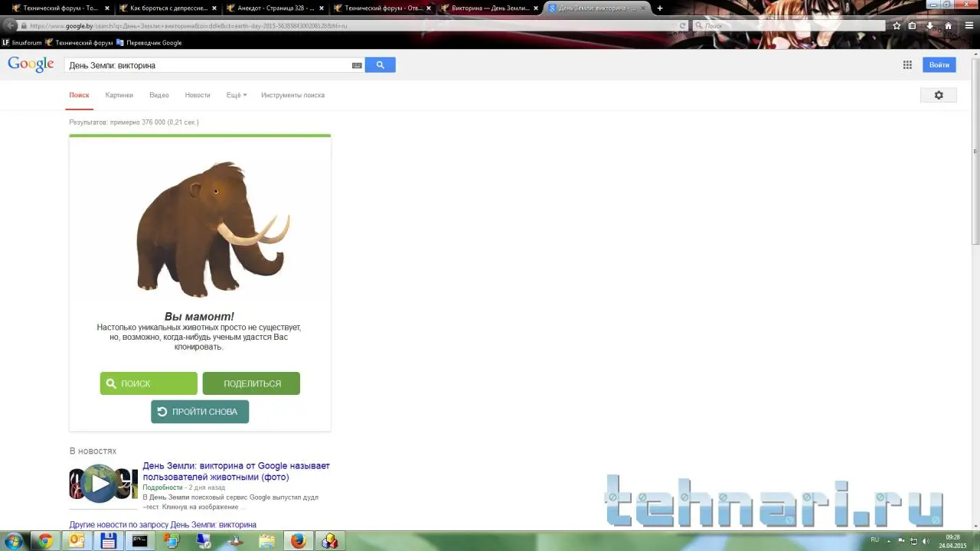Click ПРОЙТИ СНОВА to retake quiz

tap(200, 412)
